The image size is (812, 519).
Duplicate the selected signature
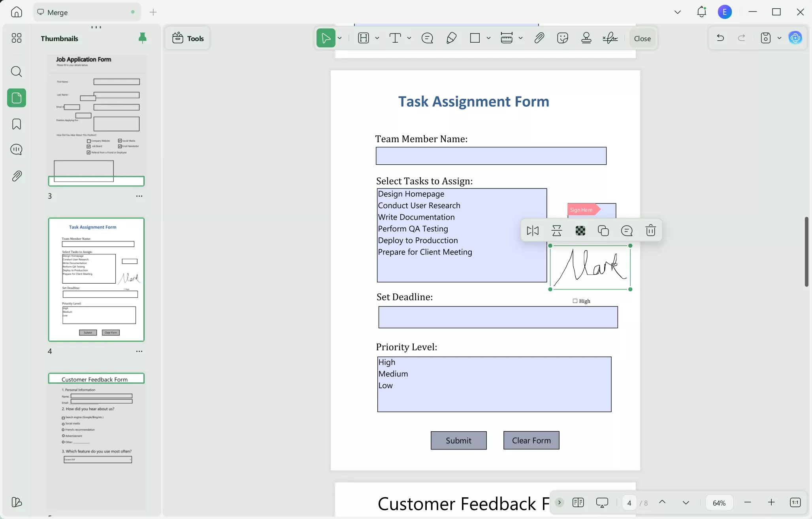(603, 230)
